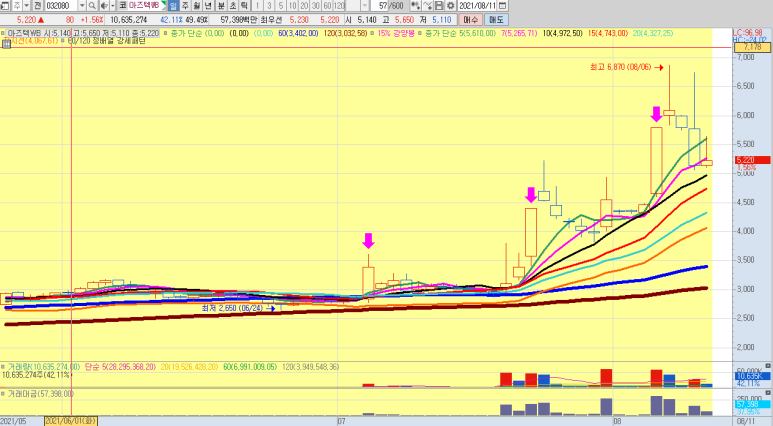Viewport: 773px width, 426px height.
Task: Click the 최저 2,650 (06/24) low marker label
Action: (x=232, y=308)
